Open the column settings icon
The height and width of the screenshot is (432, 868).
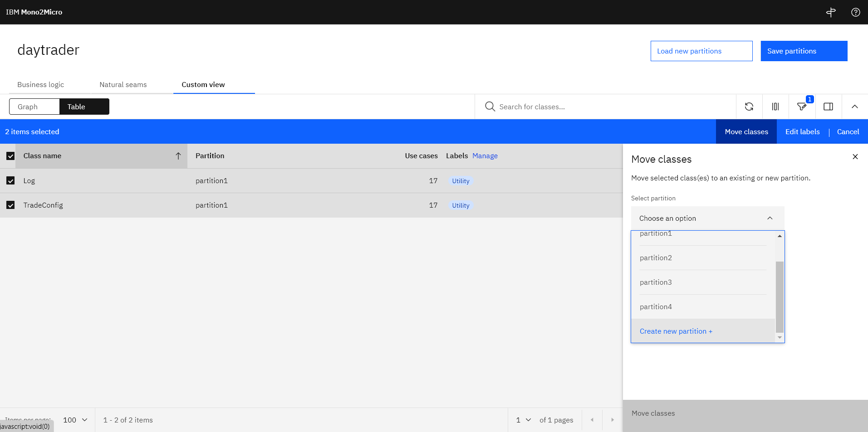pos(775,107)
